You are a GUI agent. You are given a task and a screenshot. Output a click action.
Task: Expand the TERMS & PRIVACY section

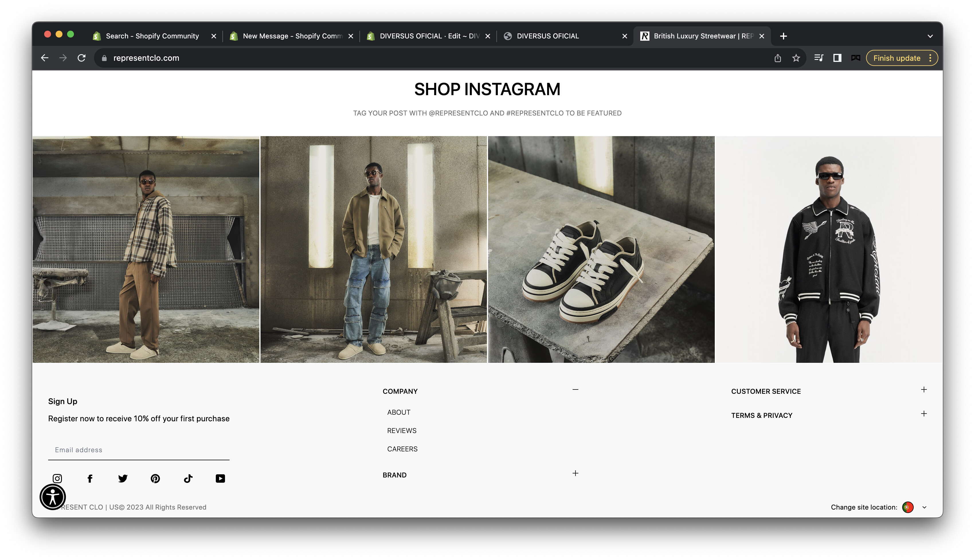[924, 414]
